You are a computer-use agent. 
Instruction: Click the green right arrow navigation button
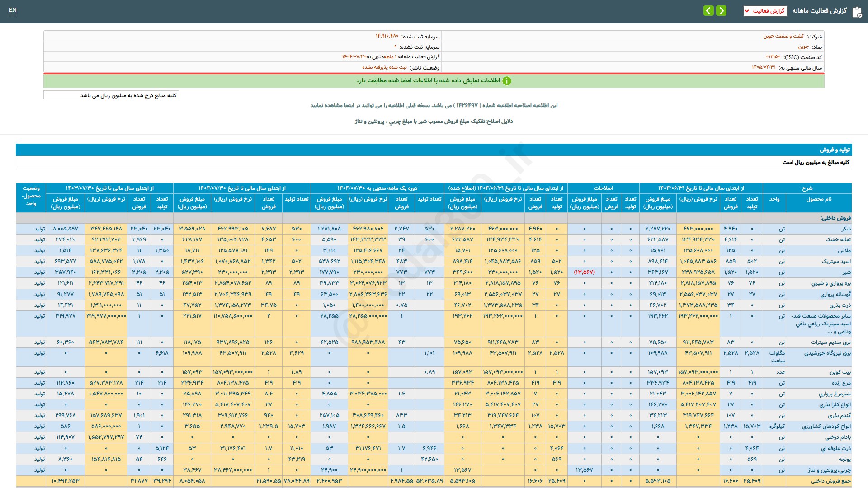(x=722, y=10)
